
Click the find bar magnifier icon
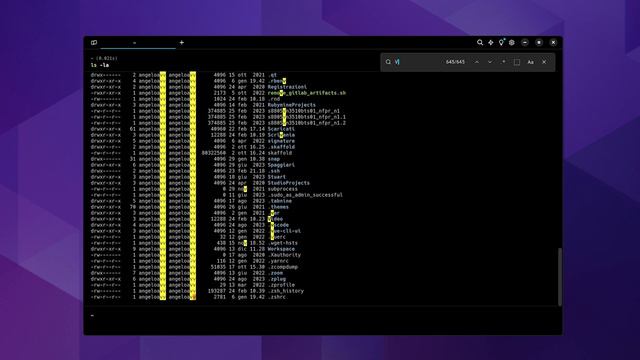(388, 62)
